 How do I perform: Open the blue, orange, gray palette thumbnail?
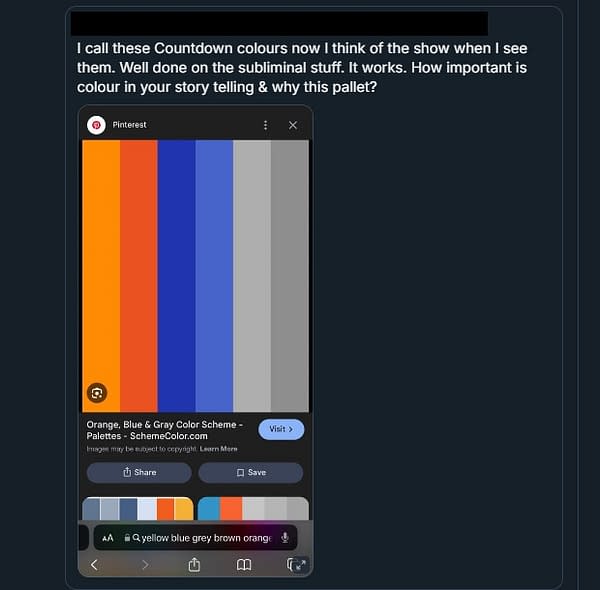coord(253,509)
